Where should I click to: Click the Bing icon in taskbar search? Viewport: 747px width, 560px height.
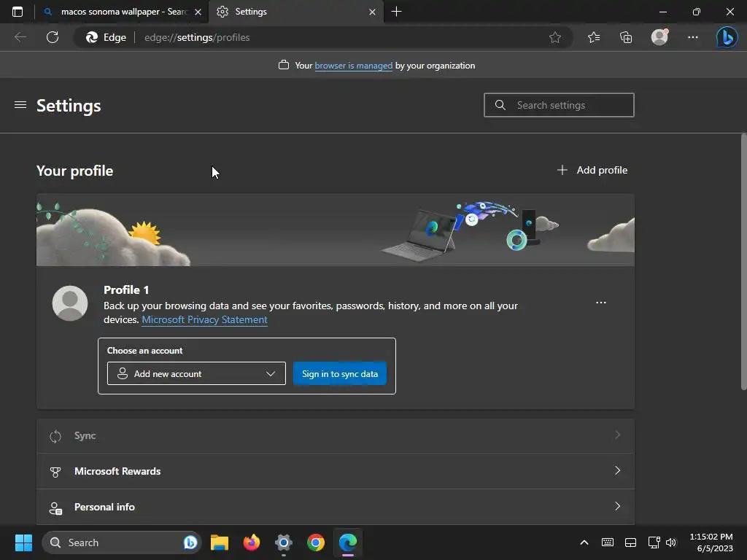tap(190, 542)
